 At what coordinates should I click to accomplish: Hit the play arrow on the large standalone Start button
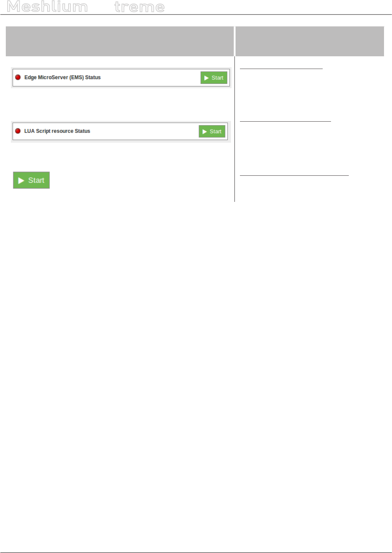tap(21, 180)
